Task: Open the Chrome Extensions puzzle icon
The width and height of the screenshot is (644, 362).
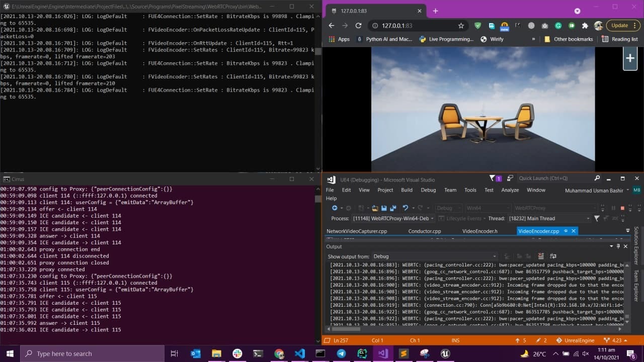Action: (x=585, y=26)
